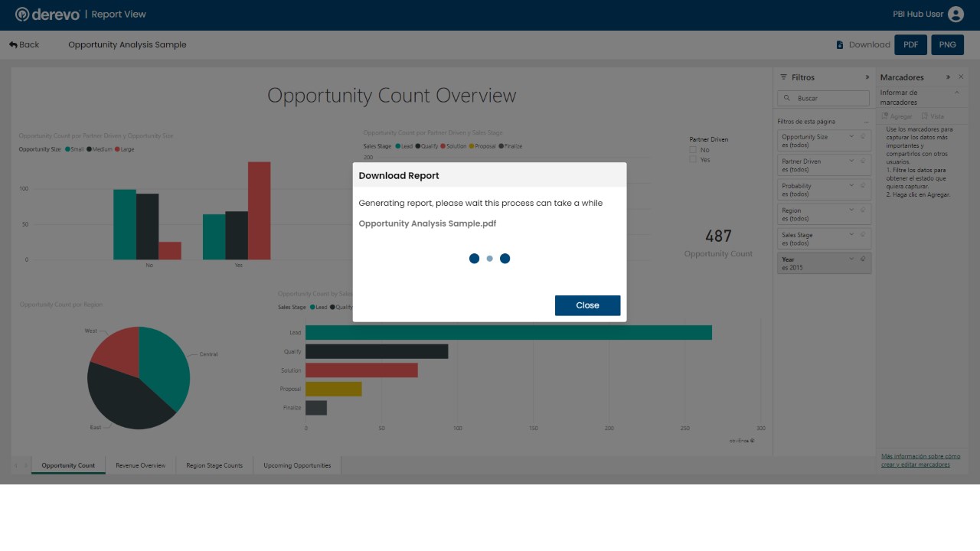Screen dimensions: 980x551
Task: Select the teal Lead bar in the chart
Action: pyautogui.click(x=508, y=332)
